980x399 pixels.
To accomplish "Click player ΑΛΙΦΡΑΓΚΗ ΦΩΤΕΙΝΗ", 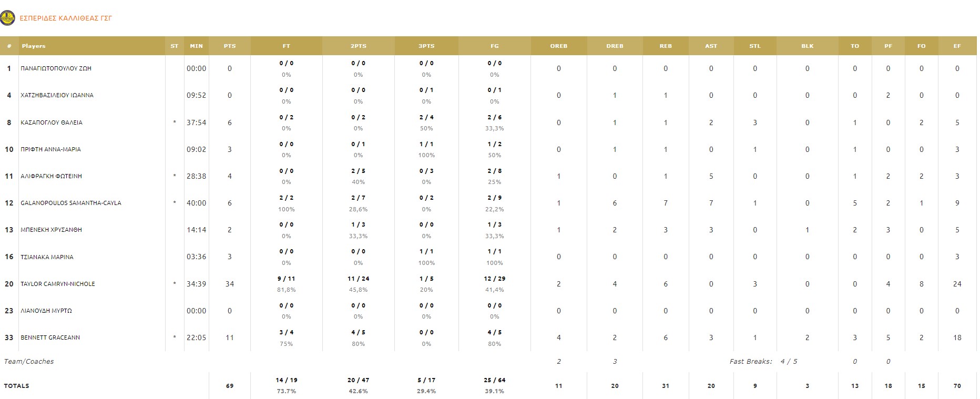I will point(52,176).
